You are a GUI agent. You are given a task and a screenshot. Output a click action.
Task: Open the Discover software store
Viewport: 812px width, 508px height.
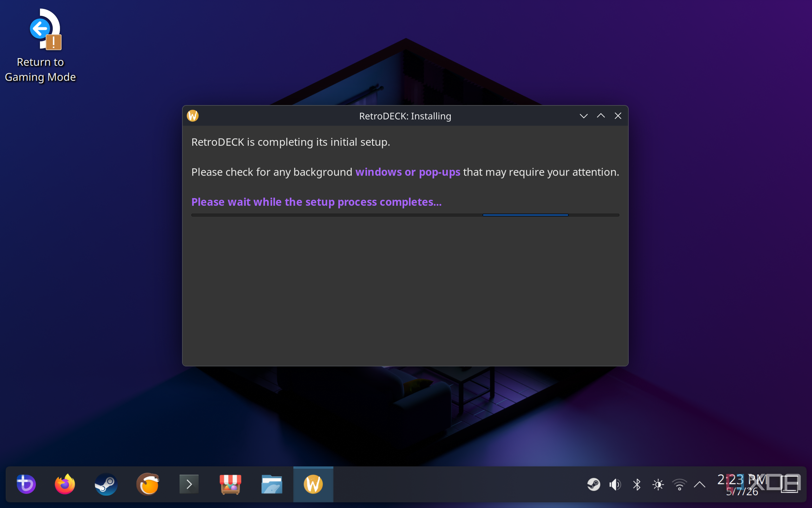230,484
